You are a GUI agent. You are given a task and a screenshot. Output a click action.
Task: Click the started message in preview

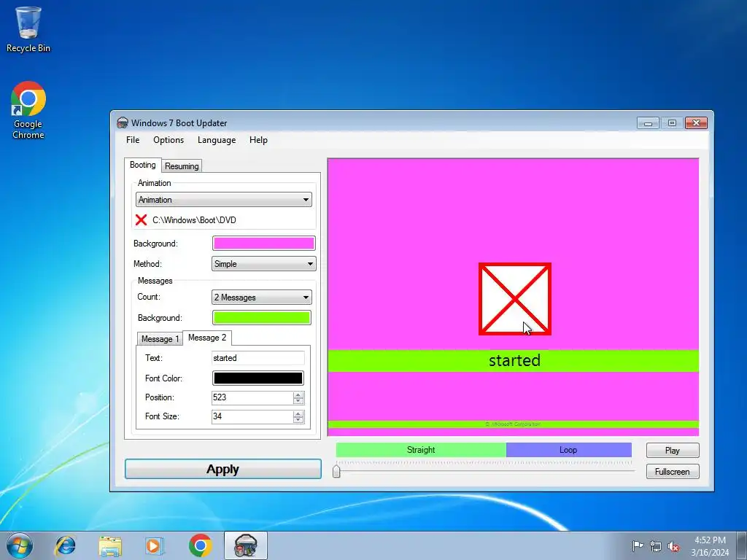click(x=514, y=360)
